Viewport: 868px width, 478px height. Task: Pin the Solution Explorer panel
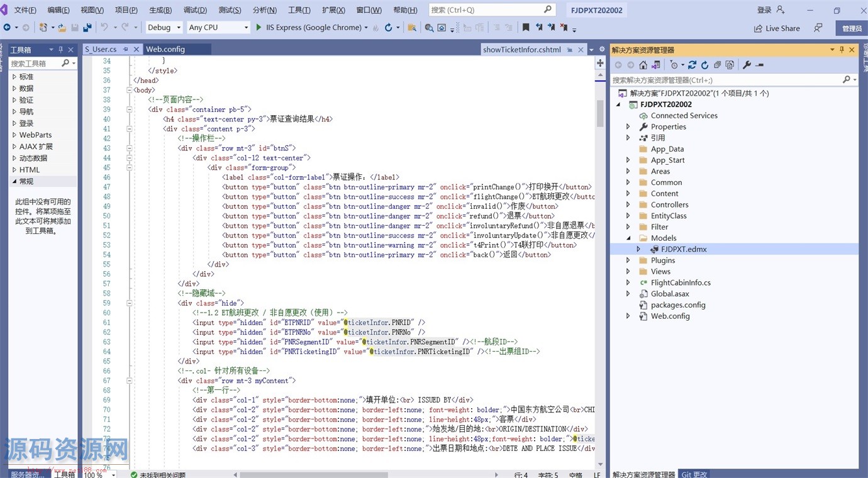tap(842, 50)
